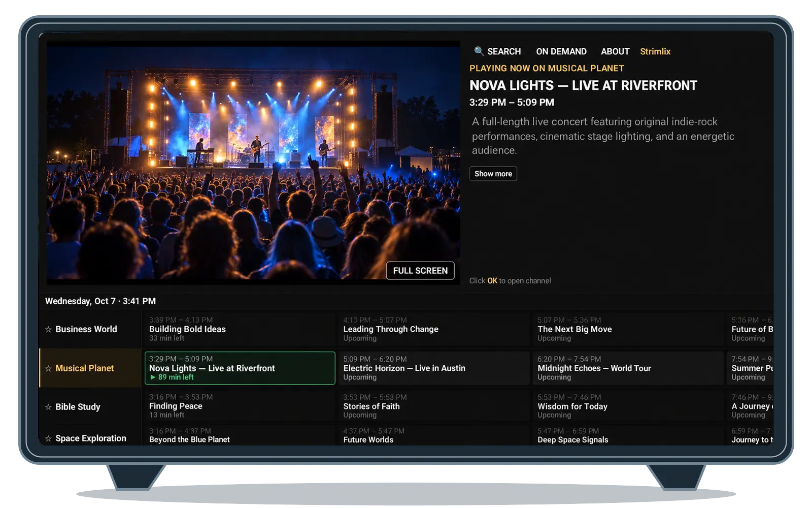The width and height of the screenshot is (812, 508).
Task: Select The Next Big Move program
Action: [x=628, y=329]
